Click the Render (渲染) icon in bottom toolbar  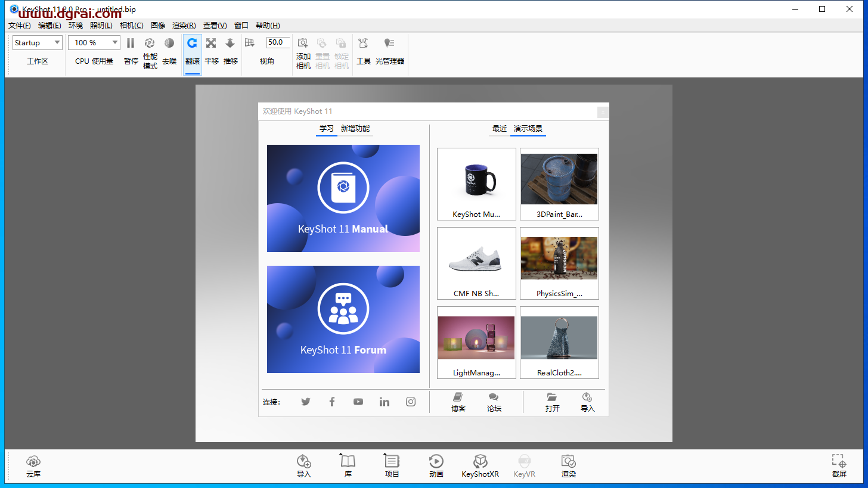568,462
